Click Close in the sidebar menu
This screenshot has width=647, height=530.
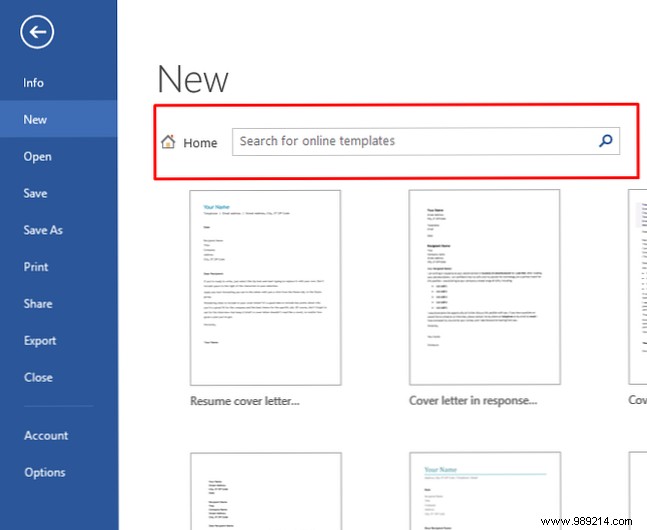tap(38, 378)
